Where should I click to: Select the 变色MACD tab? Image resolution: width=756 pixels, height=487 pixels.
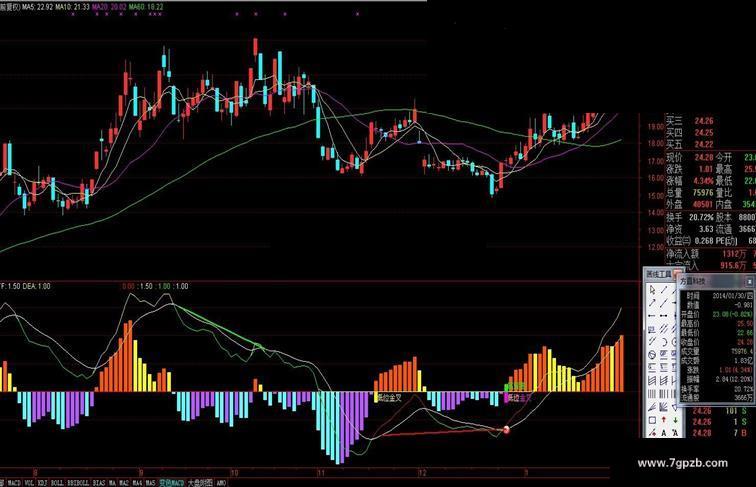pyautogui.click(x=172, y=482)
